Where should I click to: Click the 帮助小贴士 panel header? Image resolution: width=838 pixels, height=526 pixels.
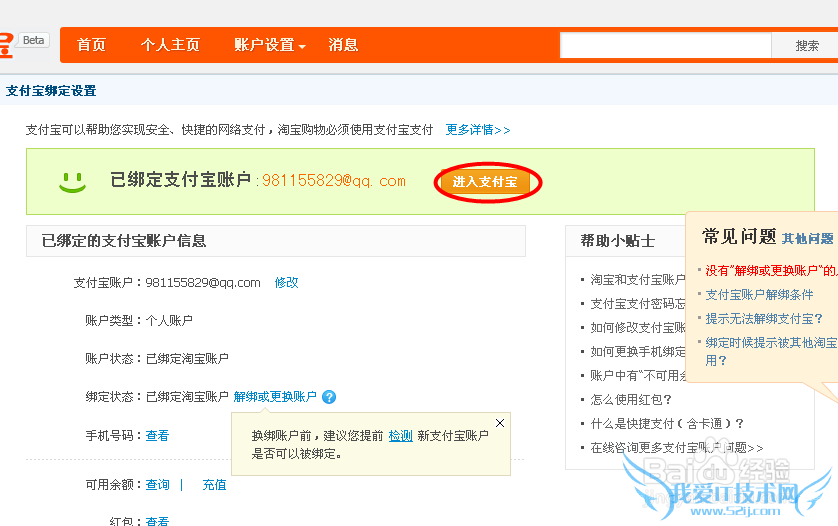(617, 241)
